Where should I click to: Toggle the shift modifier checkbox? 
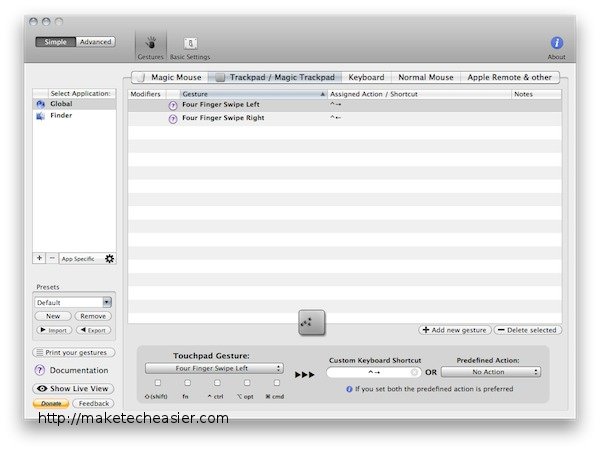click(158, 383)
